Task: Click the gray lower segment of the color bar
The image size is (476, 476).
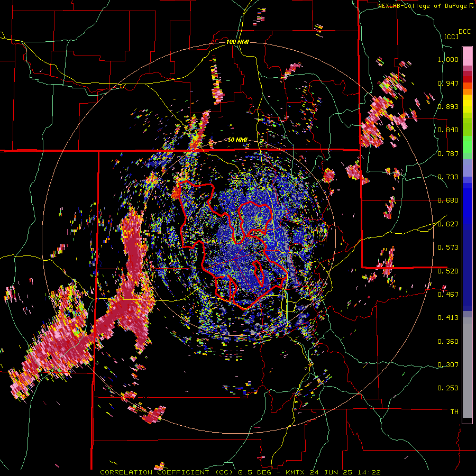Action: (x=467, y=368)
